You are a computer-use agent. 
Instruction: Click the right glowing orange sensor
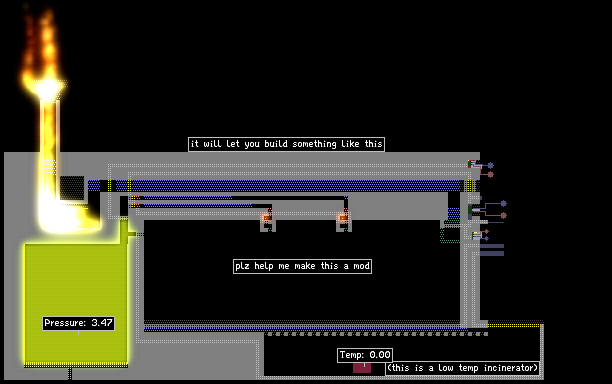click(x=343, y=217)
